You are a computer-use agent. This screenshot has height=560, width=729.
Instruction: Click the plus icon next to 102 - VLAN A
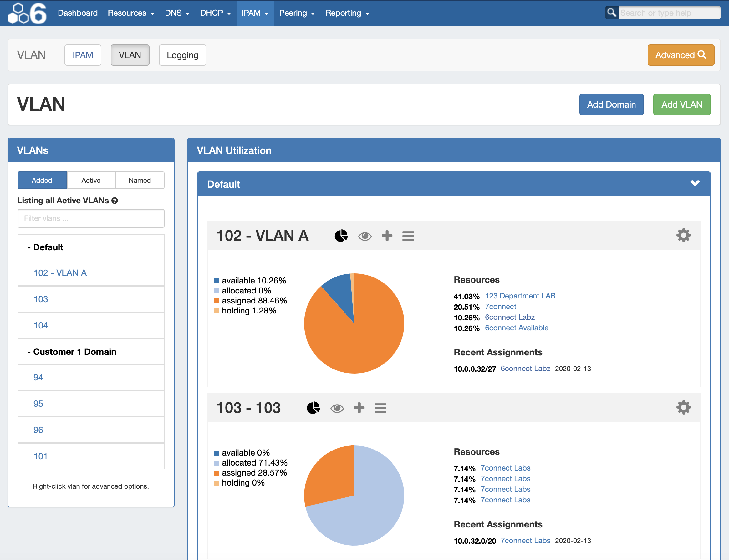387,236
